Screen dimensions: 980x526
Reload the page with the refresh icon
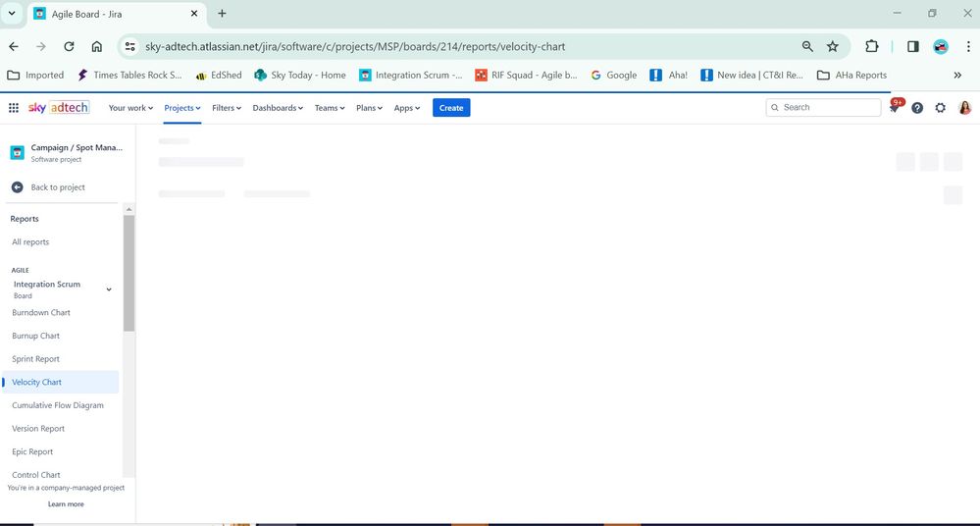click(69, 46)
